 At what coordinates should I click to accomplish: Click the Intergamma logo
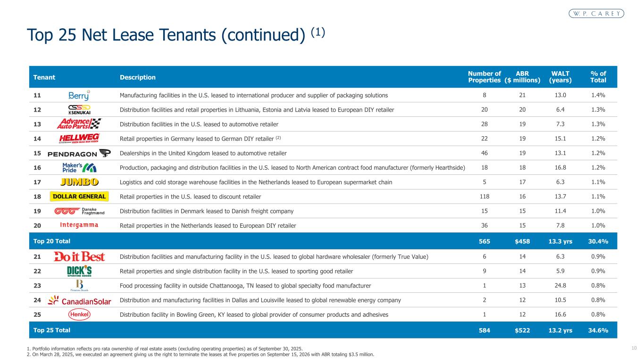click(79, 225)
